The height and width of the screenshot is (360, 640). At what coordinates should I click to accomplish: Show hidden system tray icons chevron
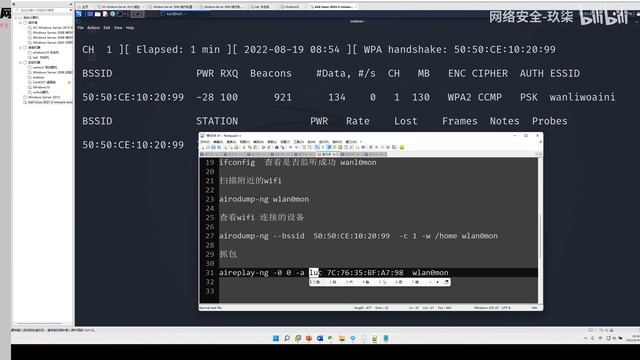(586, 338)
